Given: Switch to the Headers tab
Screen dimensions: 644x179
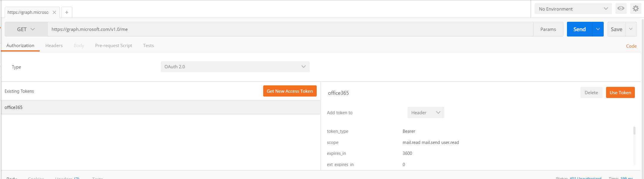Looking at the screenshot, I should pos(54,46).
